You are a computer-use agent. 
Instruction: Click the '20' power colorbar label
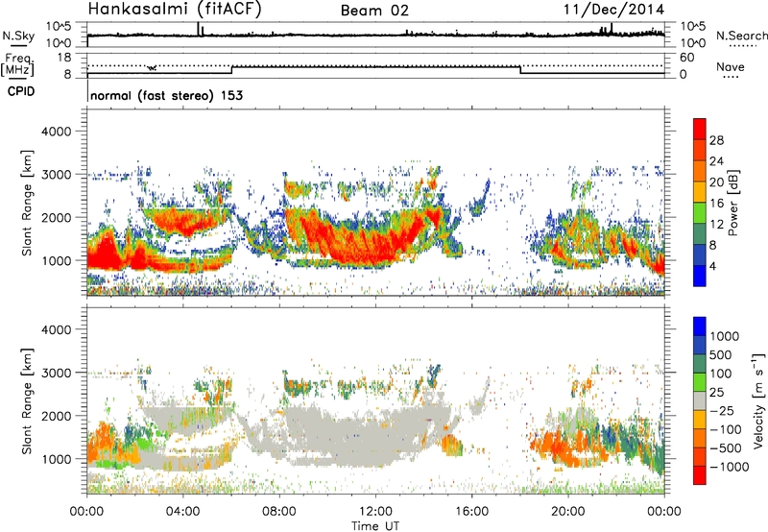(x=716, y=182)
